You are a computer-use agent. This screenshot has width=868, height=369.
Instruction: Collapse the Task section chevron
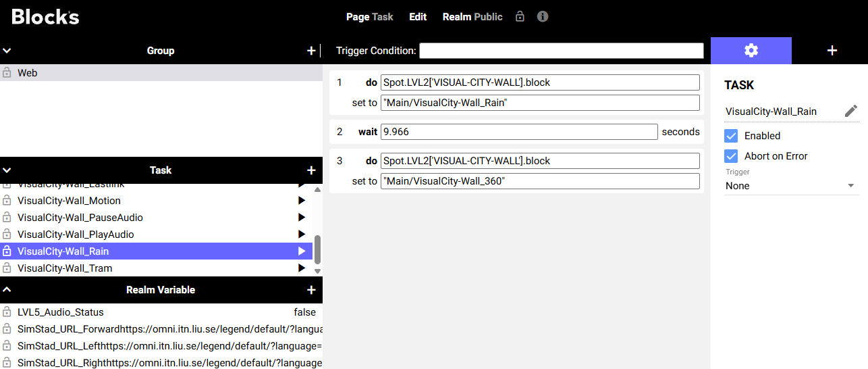click(7, 170)
